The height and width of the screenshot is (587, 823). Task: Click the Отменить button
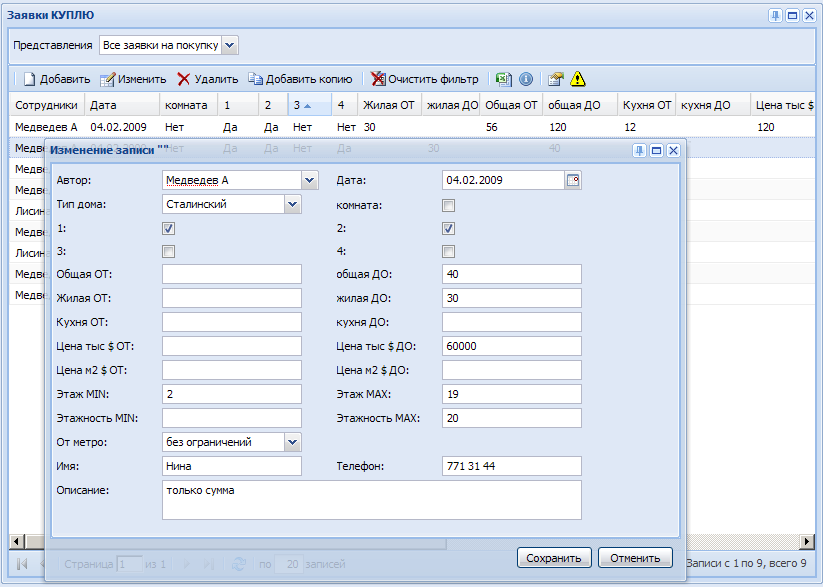(x=635, y=558)
